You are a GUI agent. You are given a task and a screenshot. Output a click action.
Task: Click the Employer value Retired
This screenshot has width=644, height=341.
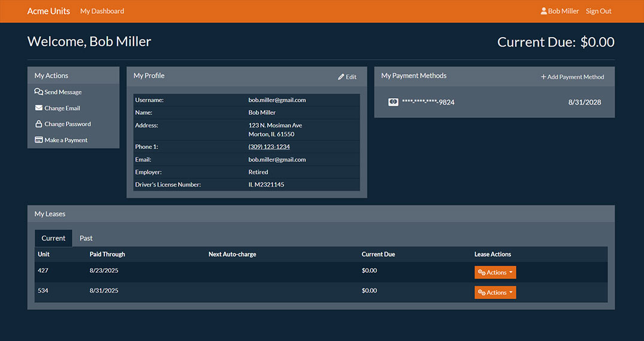point(258,172)
